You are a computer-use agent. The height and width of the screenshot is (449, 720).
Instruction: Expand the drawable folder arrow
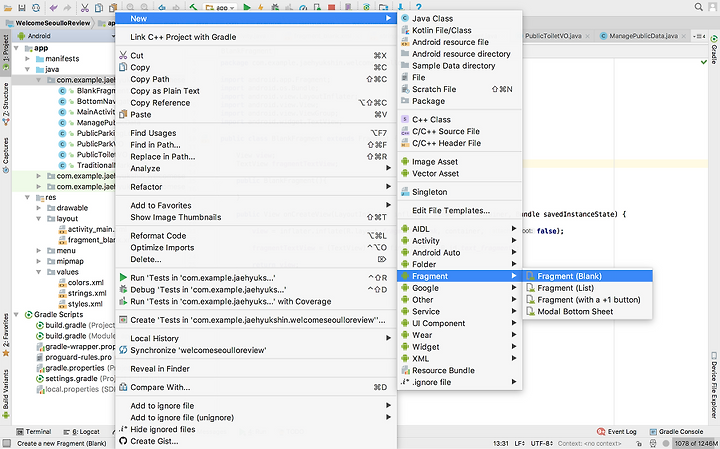tap(39, 208)
